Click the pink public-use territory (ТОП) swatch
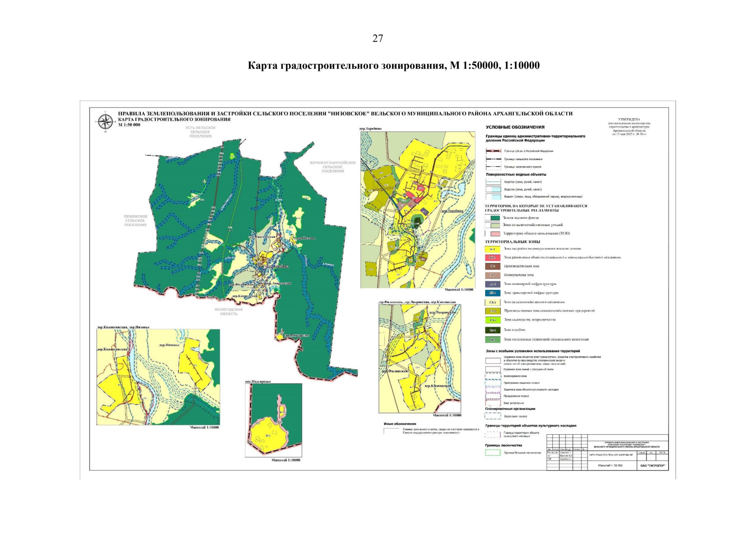This screenshot has width=756, height=535. tap(494, 234)
